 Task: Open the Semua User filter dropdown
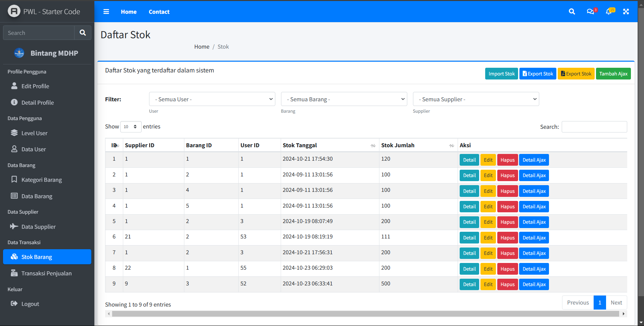pos(212,99)
